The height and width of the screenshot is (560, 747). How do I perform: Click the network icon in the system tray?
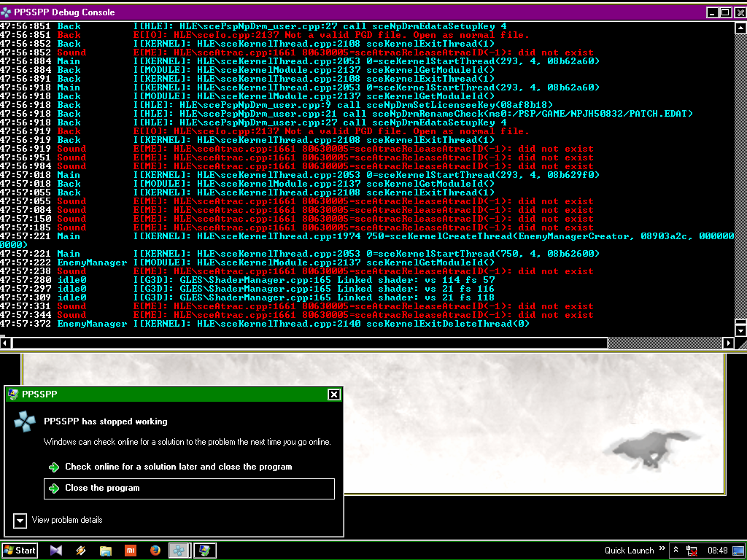point(692,551)
